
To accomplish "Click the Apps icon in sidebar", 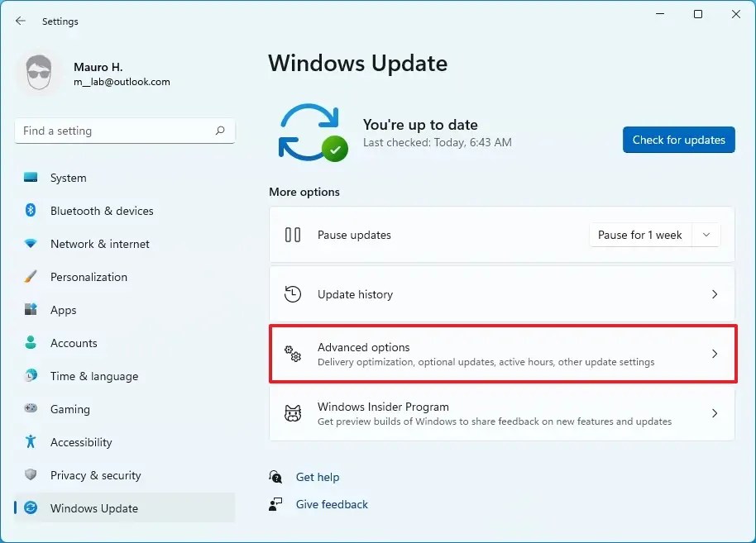I will click(x=31, y=309).
